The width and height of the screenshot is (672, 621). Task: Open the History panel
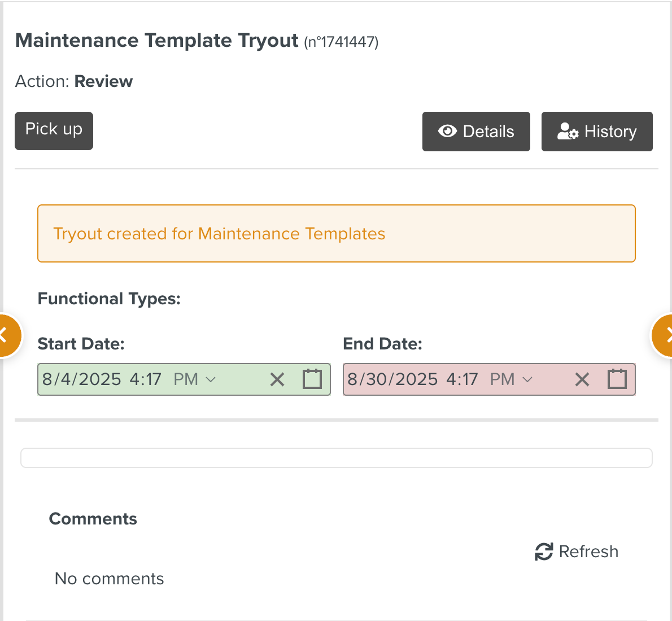click(x=597, y=132)
